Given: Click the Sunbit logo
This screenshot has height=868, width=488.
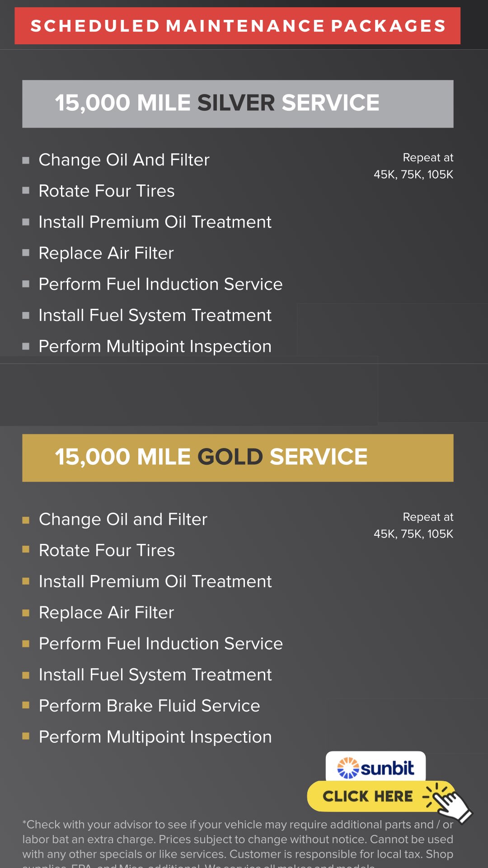Looking at the screenshot, I should pos(375,768).
